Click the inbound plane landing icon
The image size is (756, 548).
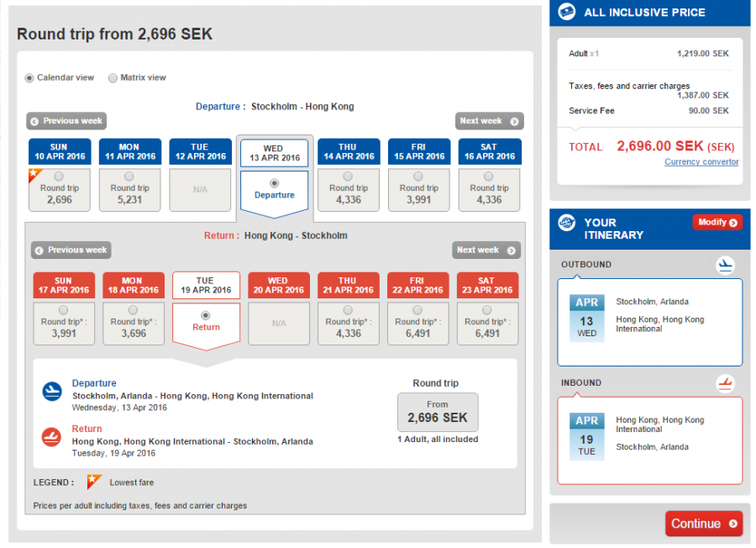[x=725, y=384]
